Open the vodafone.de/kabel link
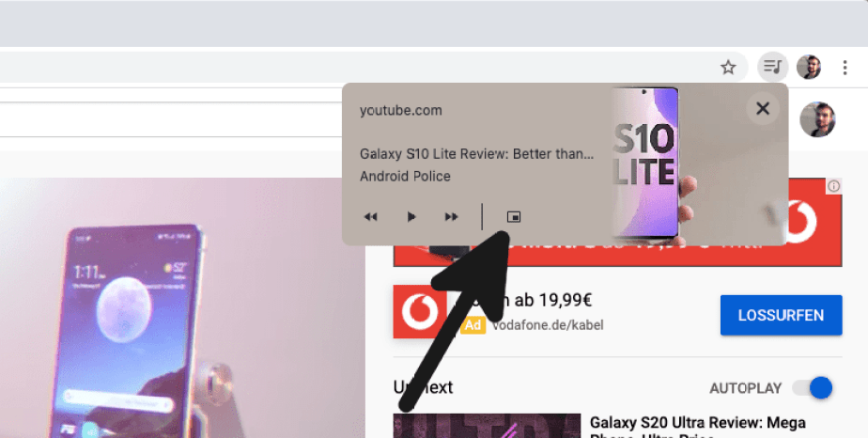 548,325
